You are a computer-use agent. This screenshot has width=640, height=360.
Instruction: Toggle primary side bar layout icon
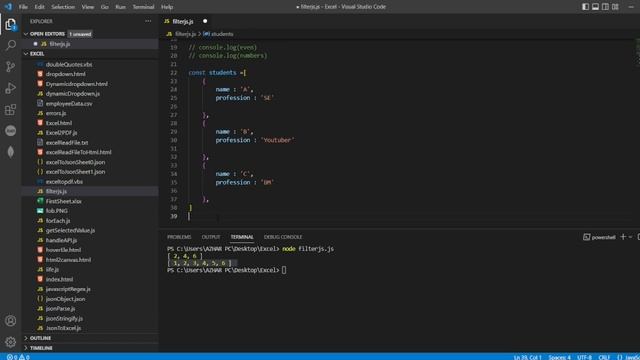click(585, 7)
